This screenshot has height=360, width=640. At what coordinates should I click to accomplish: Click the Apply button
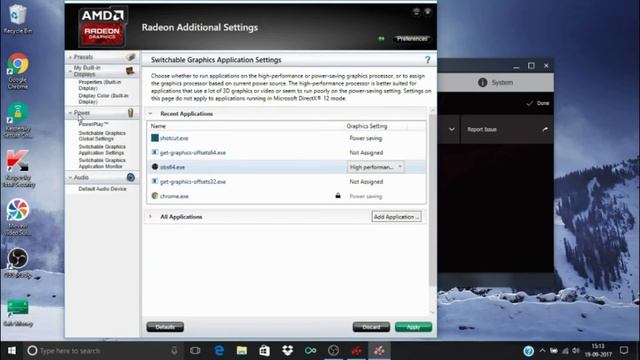(413, 327)
